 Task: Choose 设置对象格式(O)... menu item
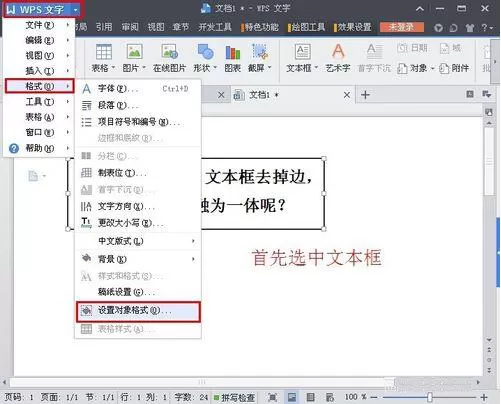tap(138, 311)
